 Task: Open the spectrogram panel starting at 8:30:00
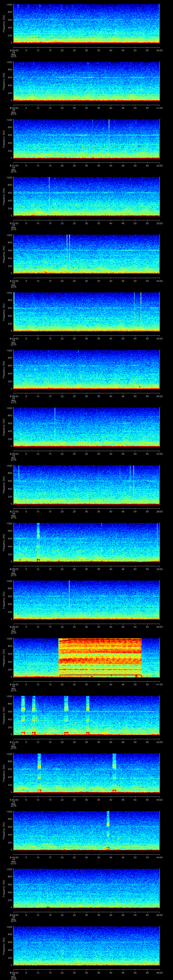click(x=86, y=81)
